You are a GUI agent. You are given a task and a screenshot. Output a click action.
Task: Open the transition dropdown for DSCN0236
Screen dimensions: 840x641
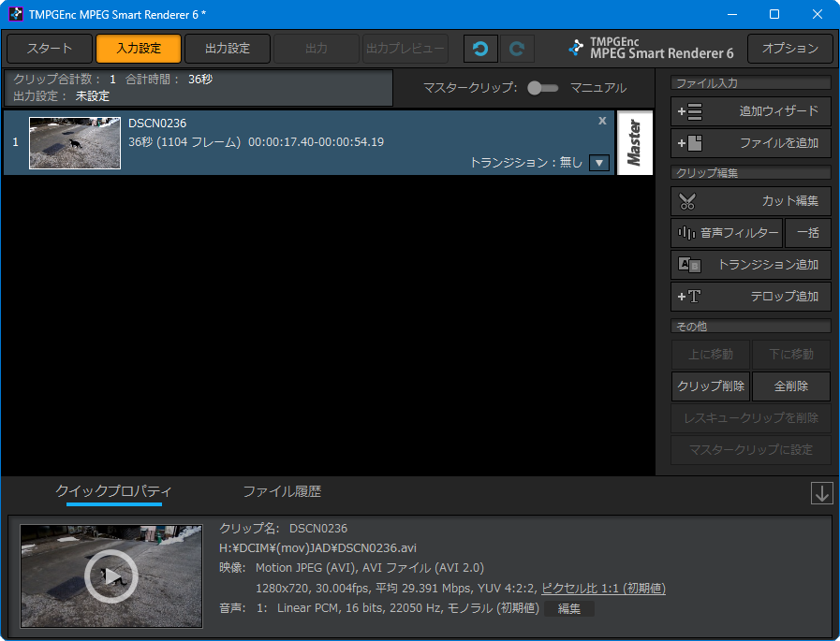pyautogui.click(x=599, y=162)
